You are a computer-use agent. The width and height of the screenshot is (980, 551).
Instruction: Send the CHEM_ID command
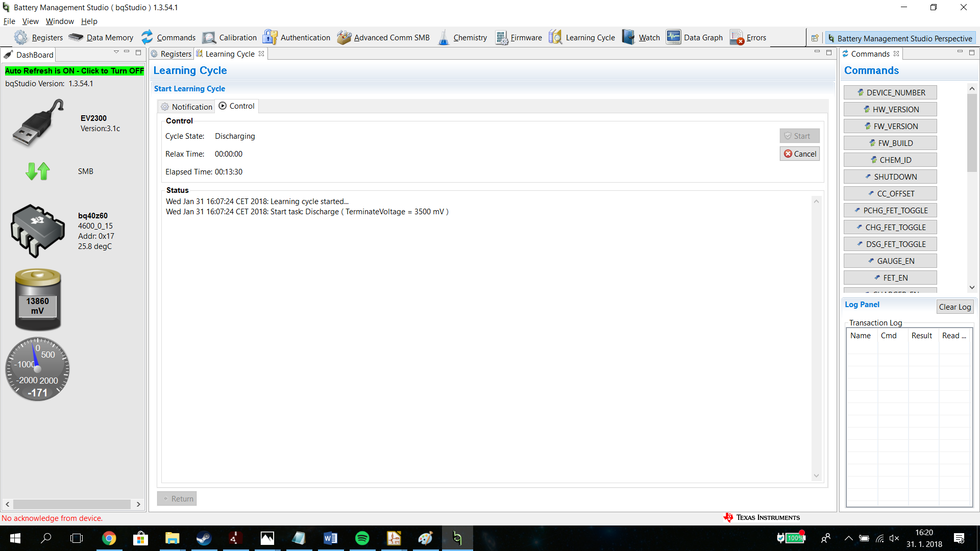point(890,160)
